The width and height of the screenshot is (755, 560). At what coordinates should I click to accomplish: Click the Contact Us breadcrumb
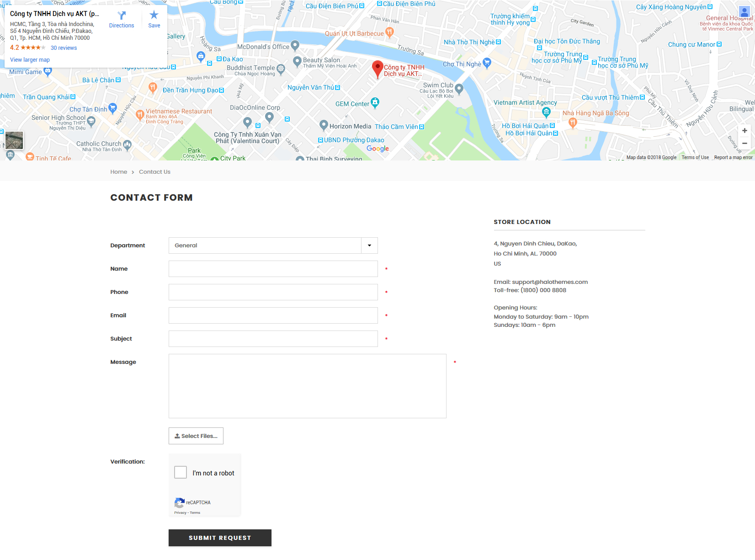point(154,172)
